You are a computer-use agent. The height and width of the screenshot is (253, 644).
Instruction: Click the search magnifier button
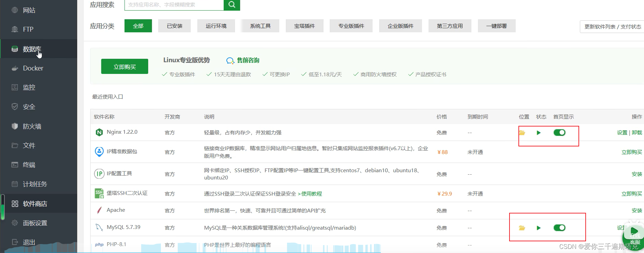pos(232,5)
